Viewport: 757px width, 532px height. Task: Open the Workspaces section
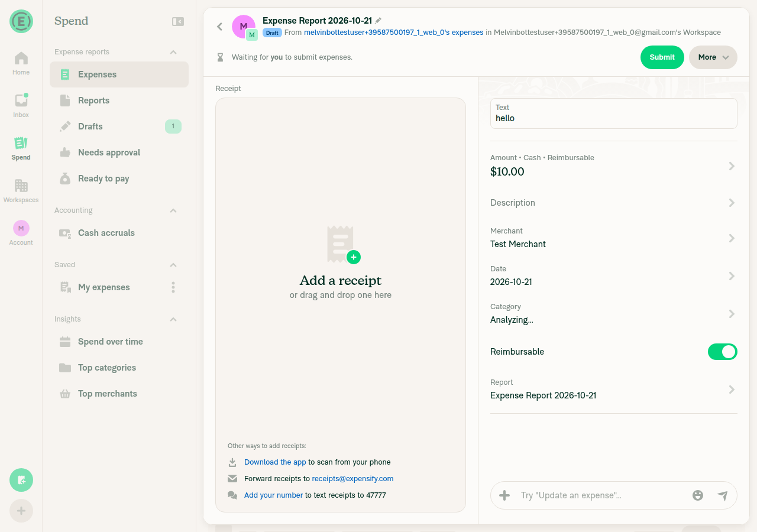tap(21, 191)
